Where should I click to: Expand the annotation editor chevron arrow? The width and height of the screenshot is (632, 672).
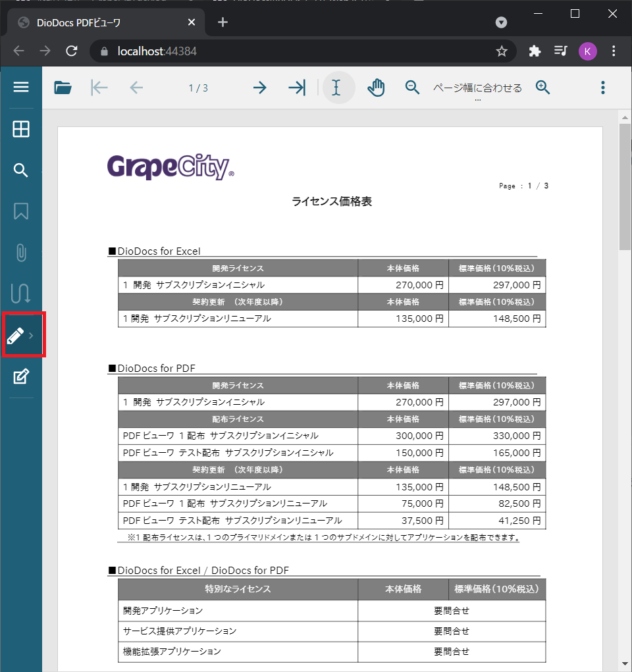[x=31, y=336]
